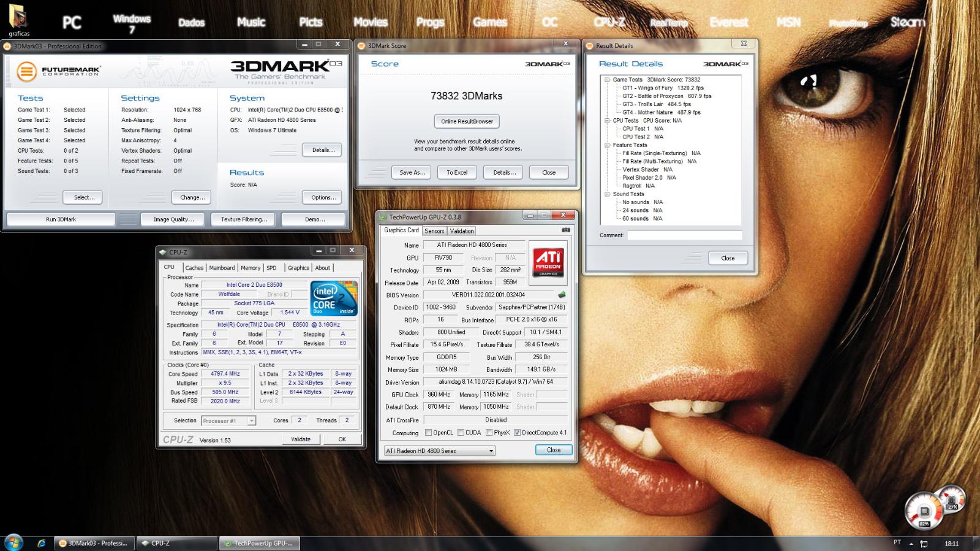Collapse the Sound Tests tree node
Screen dimensions: 980x551
point(607,194)
